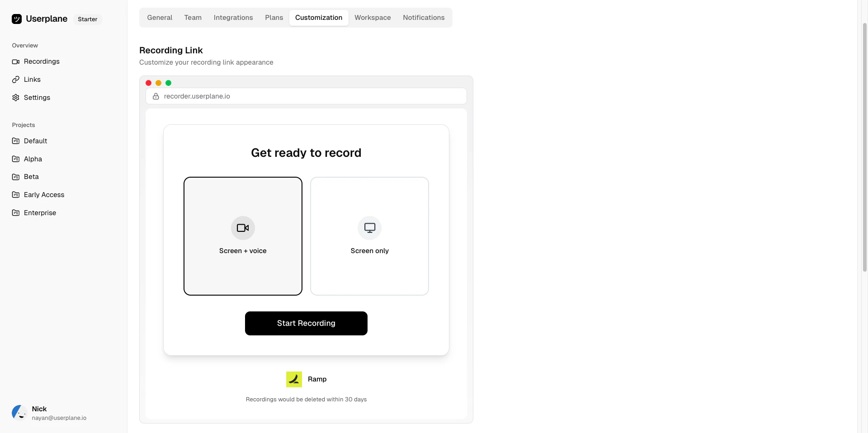Open the General settings tab
This screenshot has width=868, height=433.
tap(160, 18)
